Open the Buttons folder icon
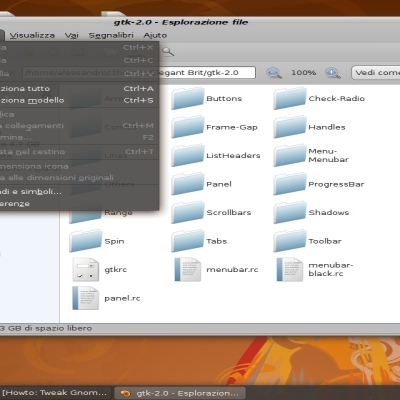The image size is (400, 400). point(187,98)
